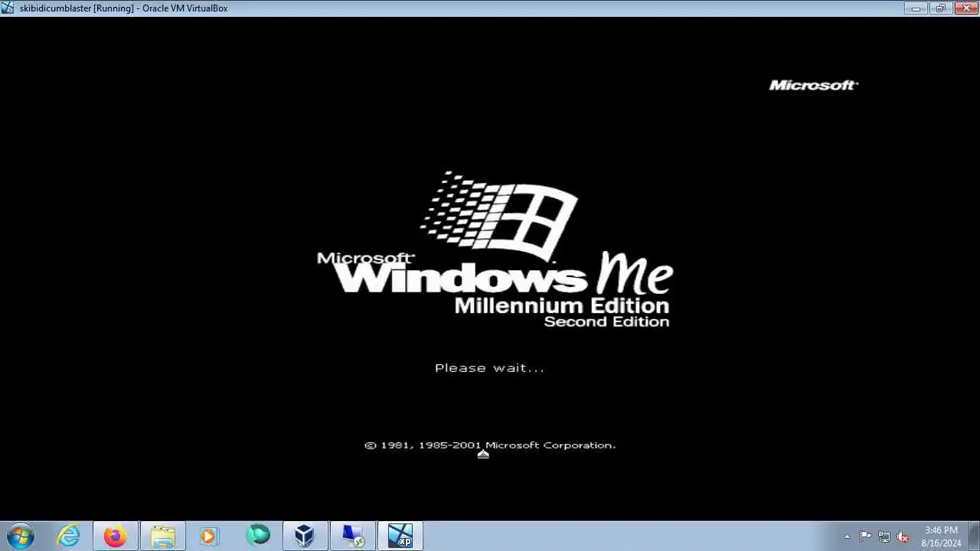Minimize the VirtualBox window

point(916,8)
